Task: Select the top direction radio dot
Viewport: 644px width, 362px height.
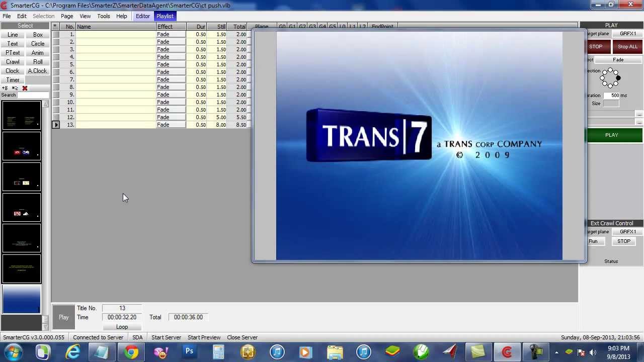Action: (x=610, y=70)
